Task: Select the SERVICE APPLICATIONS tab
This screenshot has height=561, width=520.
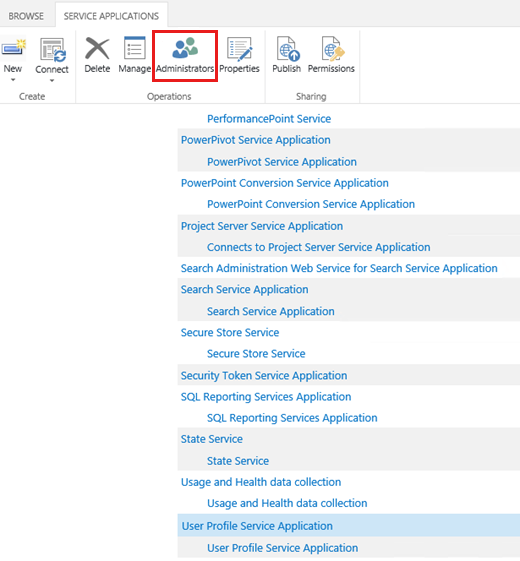Action: point(111,16)
